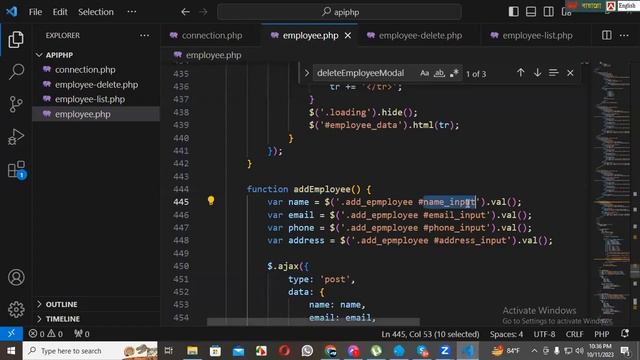Close the find widget
Viewport: 640px width, 360px height.
click(570, 73)
